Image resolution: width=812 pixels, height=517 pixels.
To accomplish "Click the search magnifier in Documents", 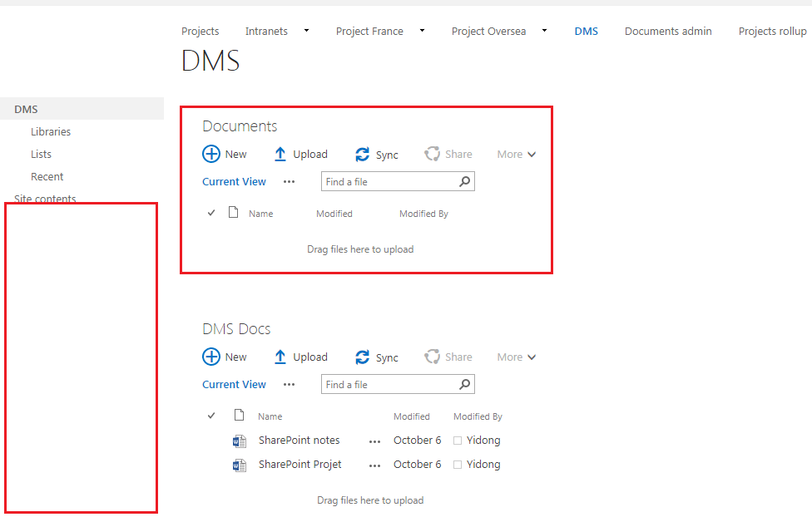I will pyautogui.click(x=465, y=182).
